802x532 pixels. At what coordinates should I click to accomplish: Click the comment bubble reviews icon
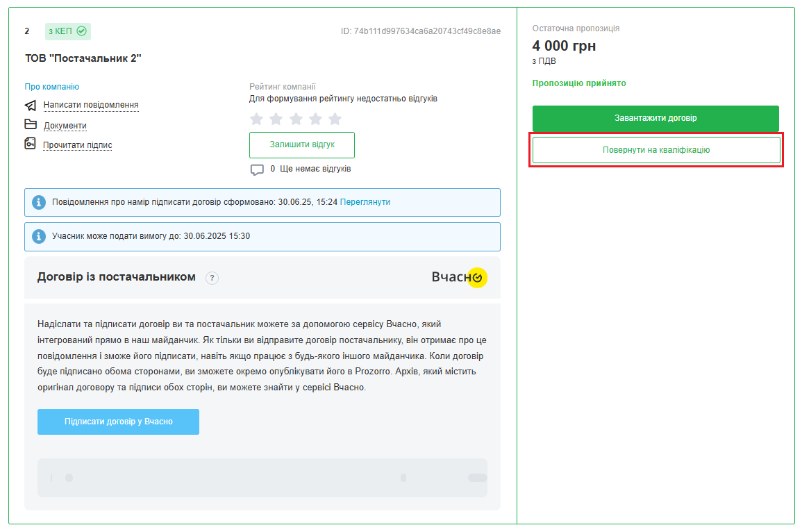257,169
